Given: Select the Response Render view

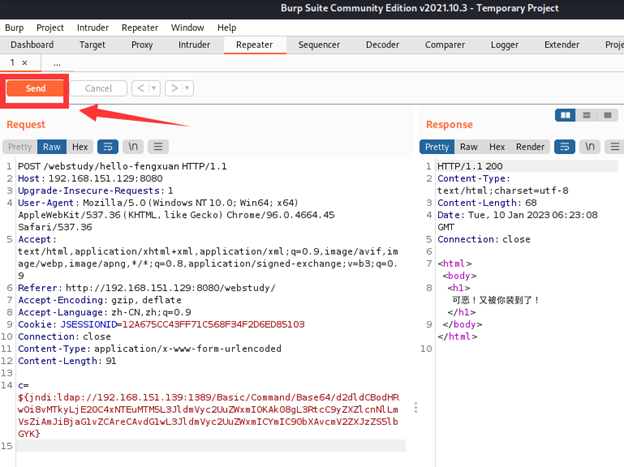Looking at the screenshot, I should pos(530,147).
